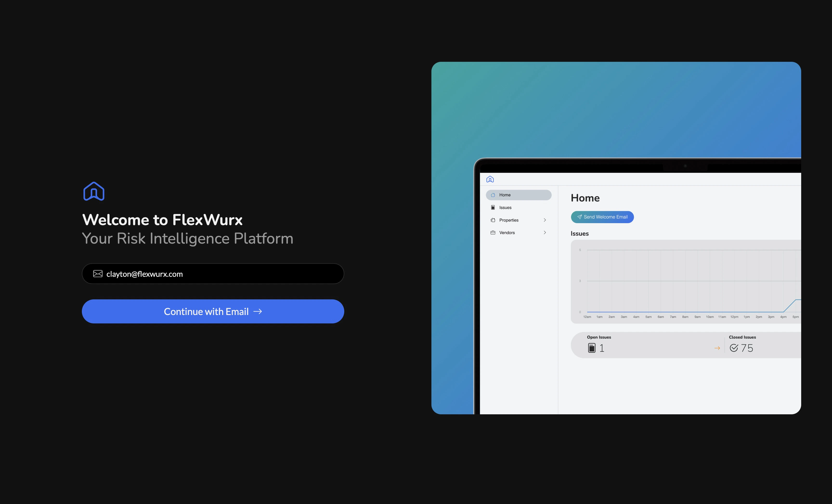Click the Issues clipboard icon in the sidebar
This screenshot has height=504, width=832.
pos(493,208)
